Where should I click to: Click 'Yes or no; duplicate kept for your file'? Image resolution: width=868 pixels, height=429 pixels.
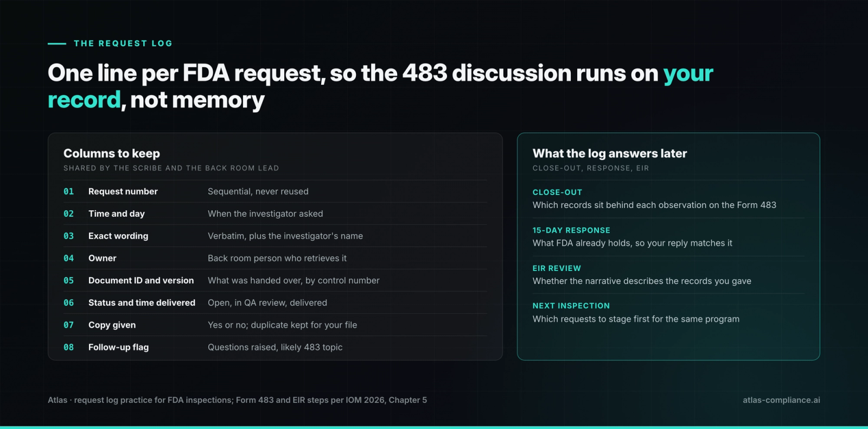tap(283, 325)
